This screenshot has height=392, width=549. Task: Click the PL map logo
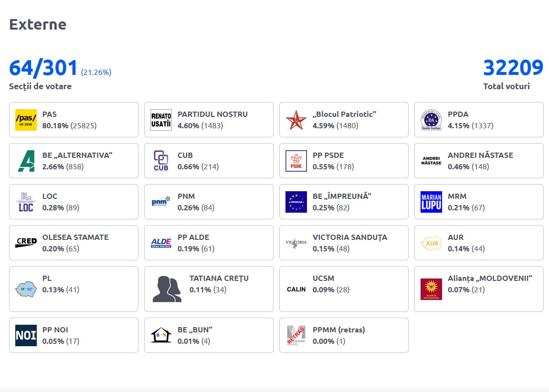[x=26, y=289]
